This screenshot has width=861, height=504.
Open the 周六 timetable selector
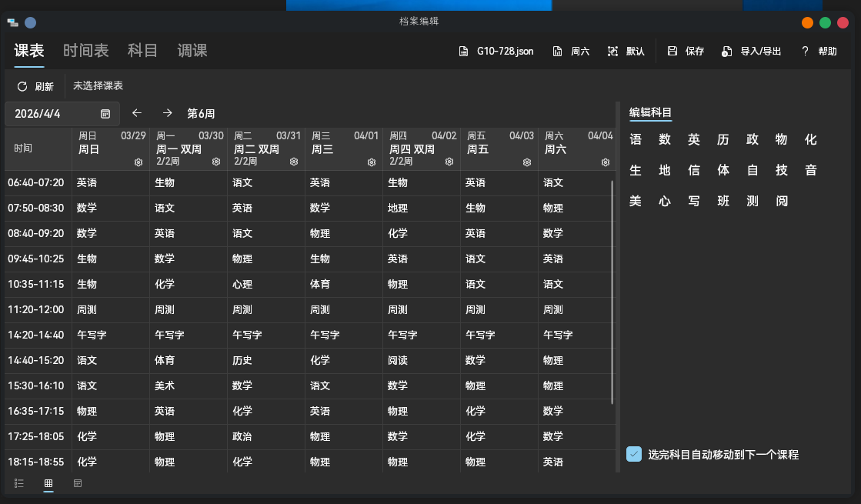click(x=571, y=52)
